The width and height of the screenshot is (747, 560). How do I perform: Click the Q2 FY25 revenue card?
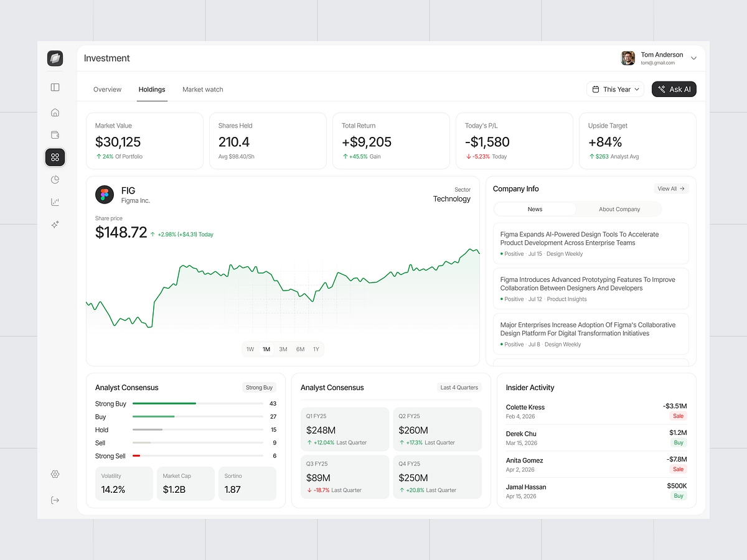pyautogui.click(x=437, y=429)
